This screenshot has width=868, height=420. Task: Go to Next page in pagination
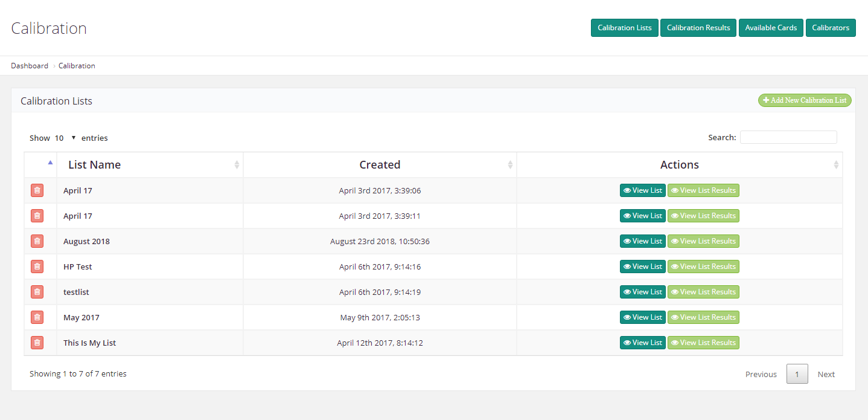[826, 374]
